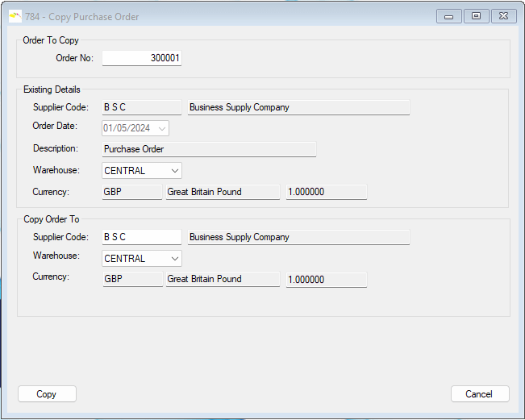Select the Description field containing Purchase Order
This screenshot has width=525, height=420.
209,149
